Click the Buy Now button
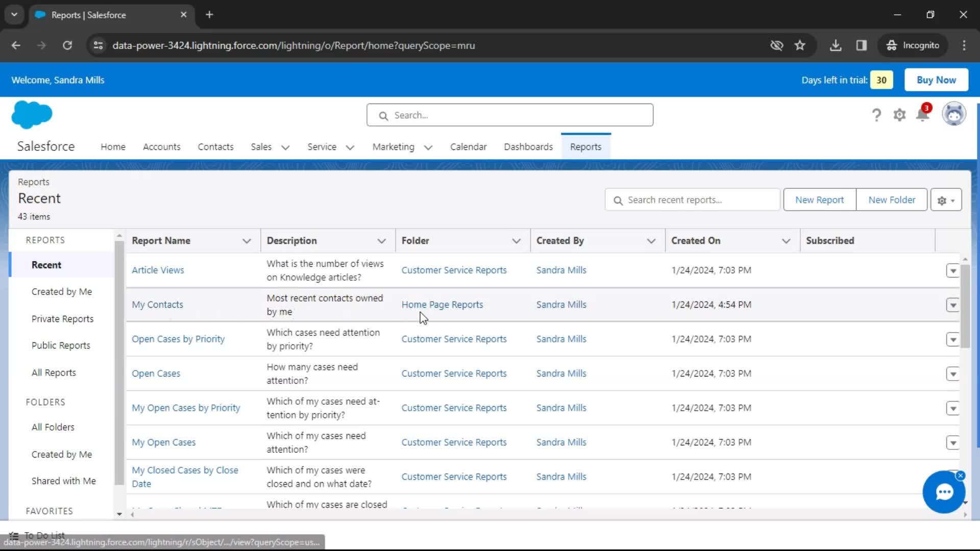This screenshot has height=551, width=980. pyautogui.click(x=936, y=80)
